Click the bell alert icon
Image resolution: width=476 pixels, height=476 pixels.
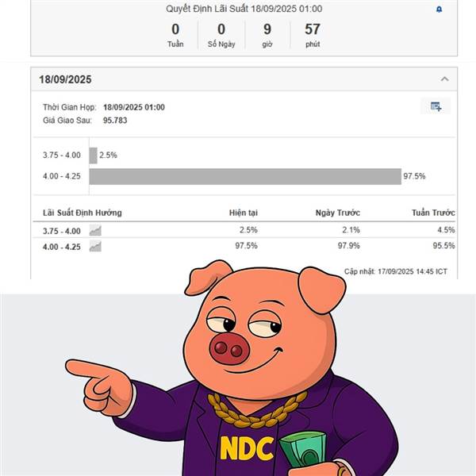[x=439, y=10]
